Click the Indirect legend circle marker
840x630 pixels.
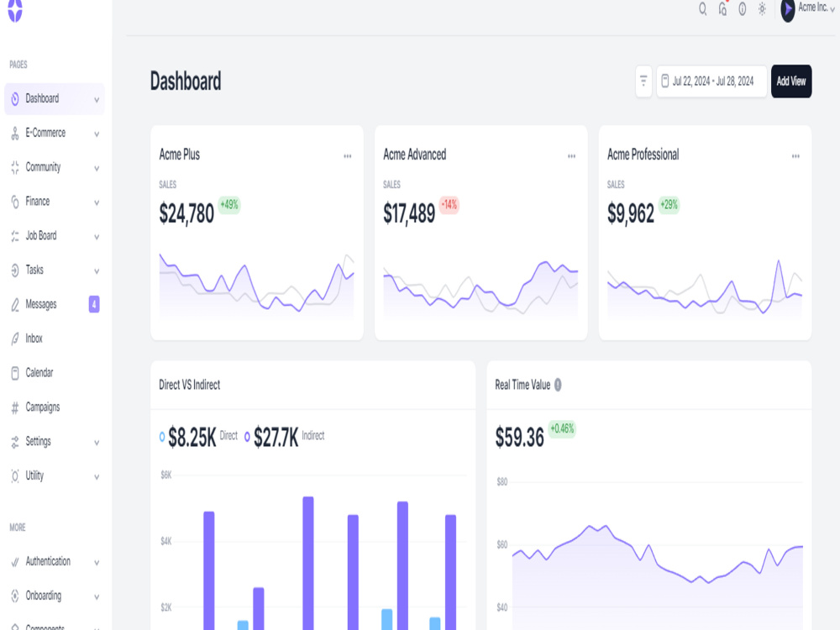pyautogui.click(x=247, y=437)
